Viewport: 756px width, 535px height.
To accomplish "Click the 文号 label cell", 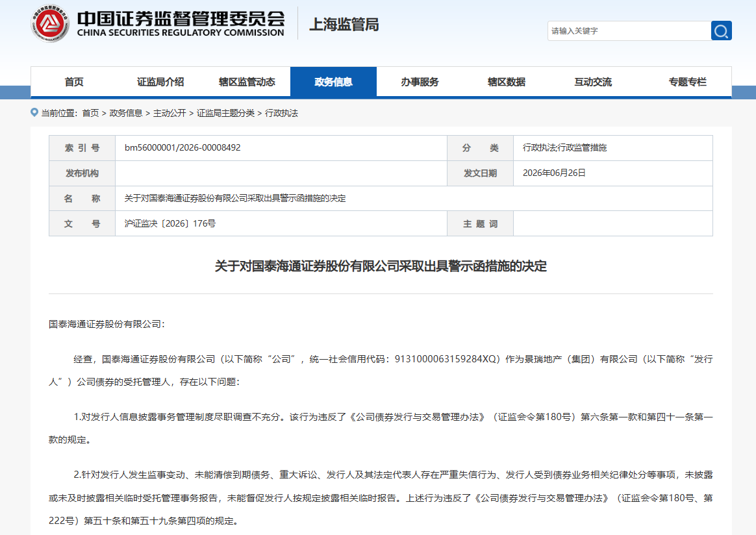I will click(82, 223).
